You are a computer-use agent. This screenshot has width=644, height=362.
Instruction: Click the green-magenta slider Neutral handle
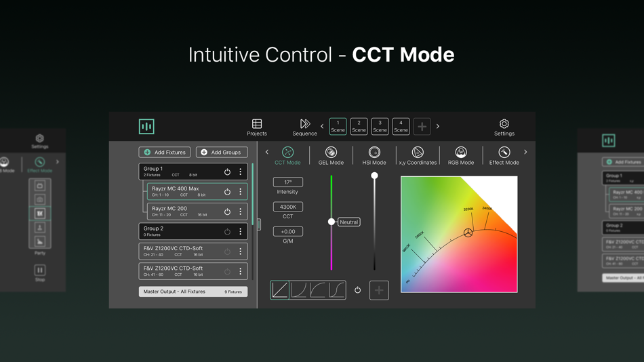pos(331,222)
